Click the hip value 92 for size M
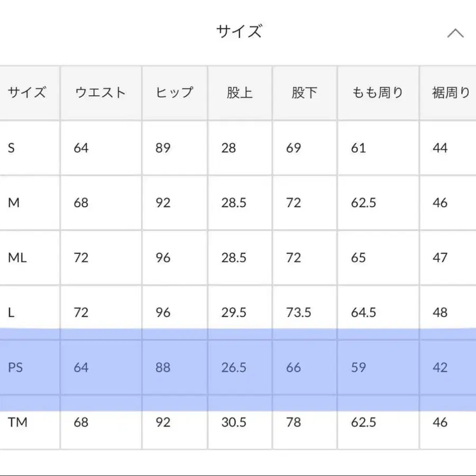 pos(162,203)
